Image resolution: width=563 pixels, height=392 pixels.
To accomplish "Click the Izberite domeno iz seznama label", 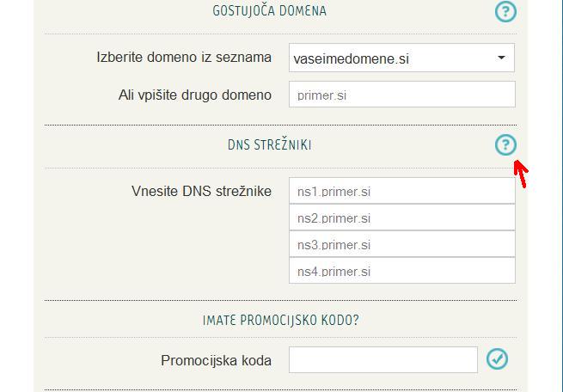I will [184, 58].
